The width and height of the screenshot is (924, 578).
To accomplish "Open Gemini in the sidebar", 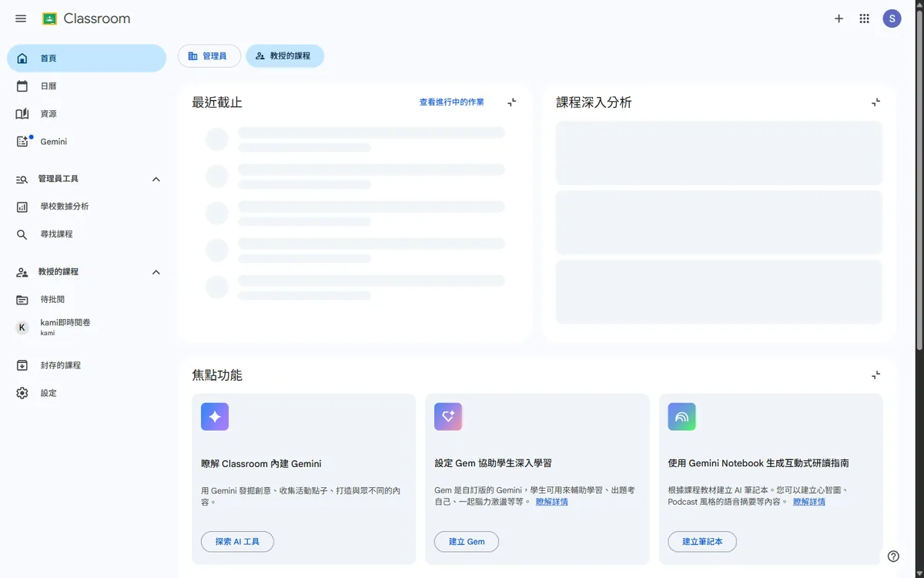I will 86,142.
